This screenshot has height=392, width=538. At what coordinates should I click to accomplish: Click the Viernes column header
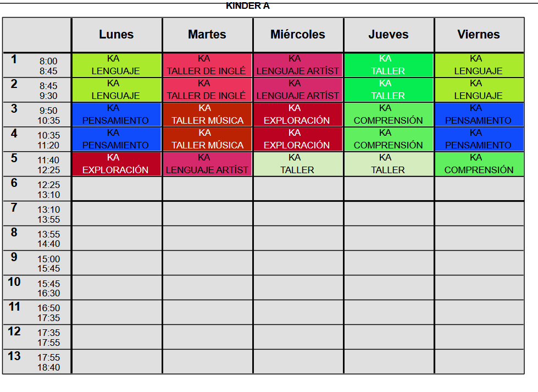point(479,35)
